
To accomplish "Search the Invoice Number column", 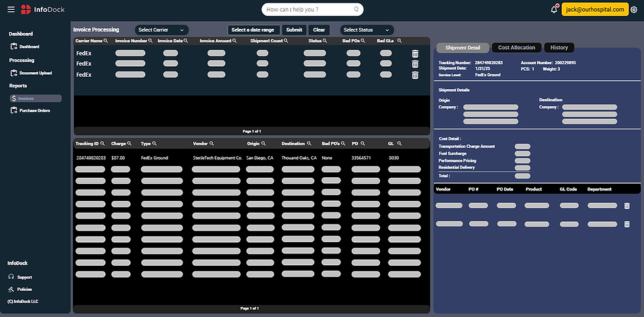I will click(x=150, y=41).
